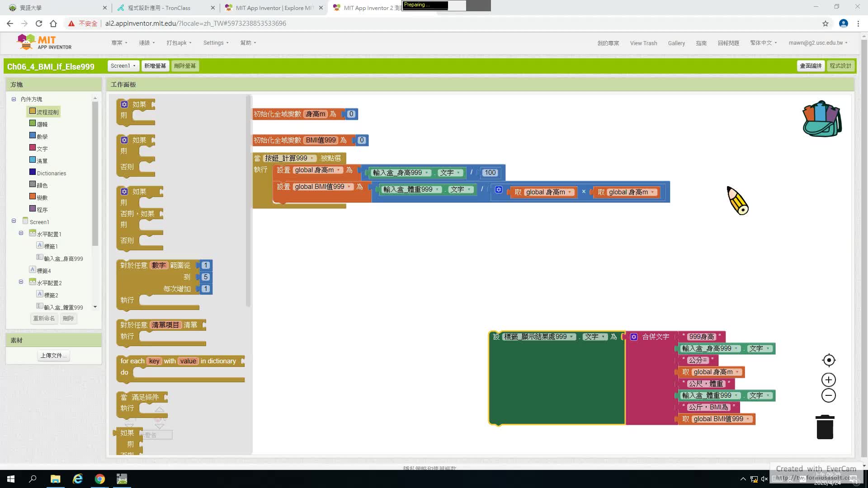The width and height of the screenshot is (868, 488).
Task: Open the backpack icon on workspace
Action: (822, 119)
